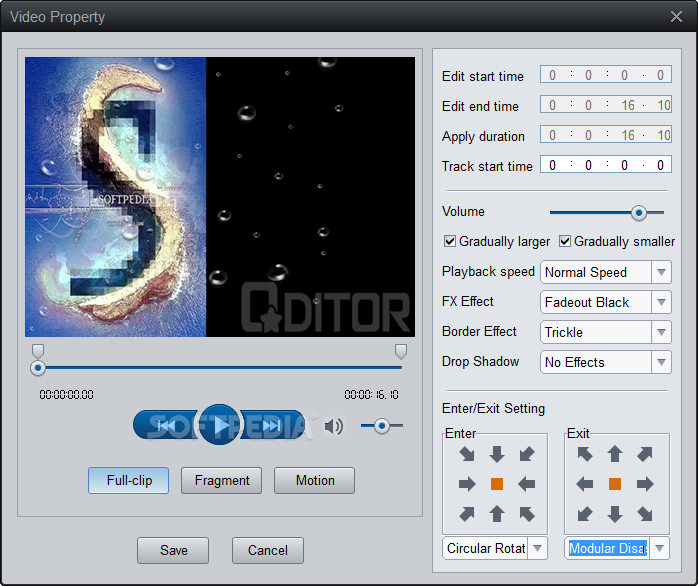Select Exit direction arrow pointing up-left
Screen dimensions: 698x586
[x=585, y=454]
